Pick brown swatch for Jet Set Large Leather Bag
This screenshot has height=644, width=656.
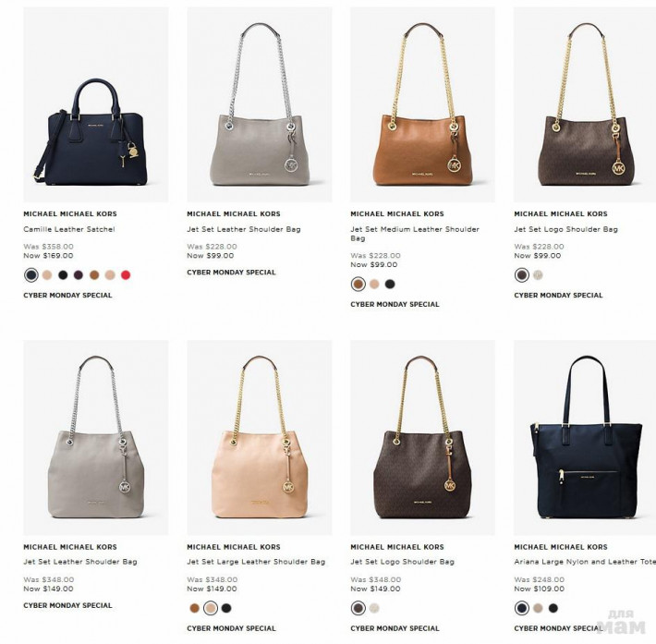(x=195, y=608)
